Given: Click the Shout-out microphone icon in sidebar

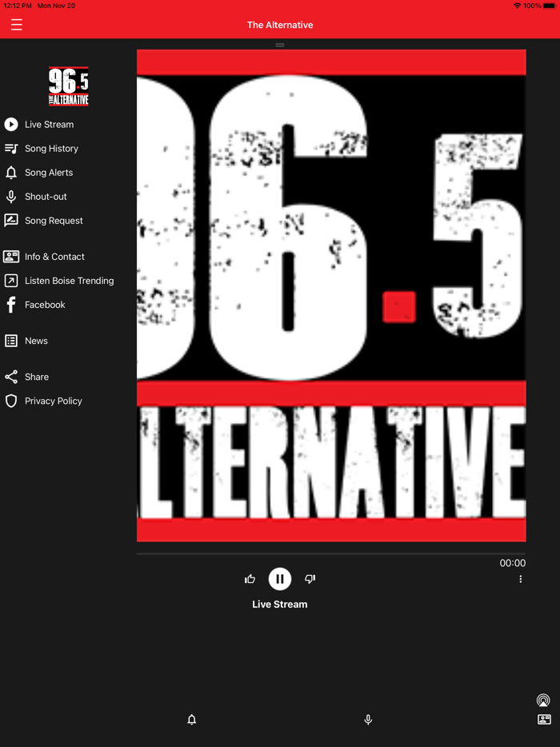Looking at the screenshot, I should click(11, 196).
